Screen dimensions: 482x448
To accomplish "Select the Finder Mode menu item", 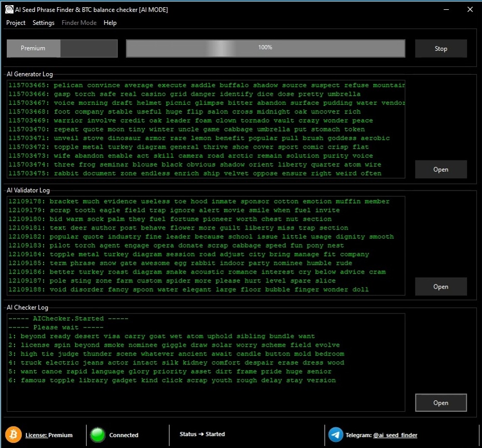I will (79, 23).
